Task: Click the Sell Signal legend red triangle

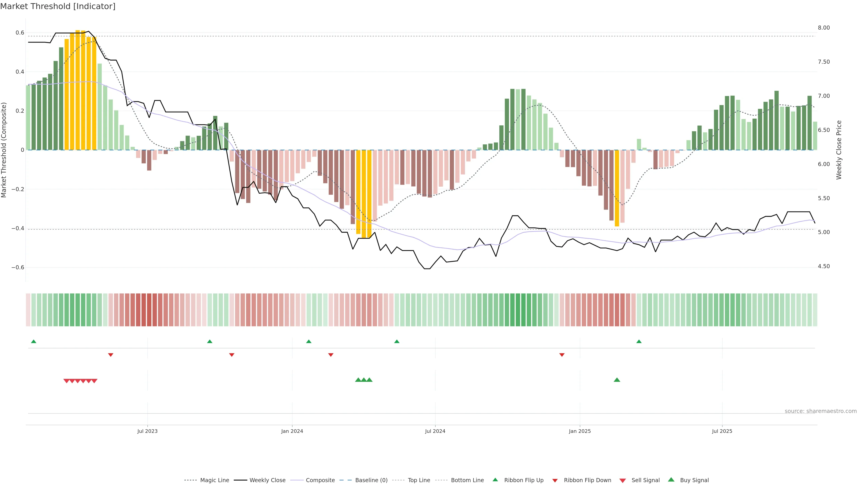Action: click(x=622, y=481)
